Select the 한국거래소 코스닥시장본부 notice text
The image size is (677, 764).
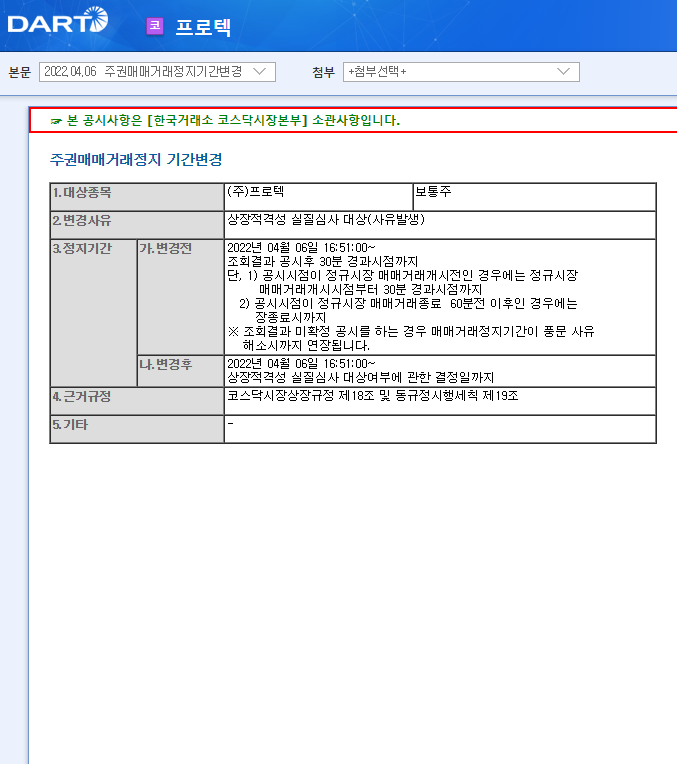point(232,120)
